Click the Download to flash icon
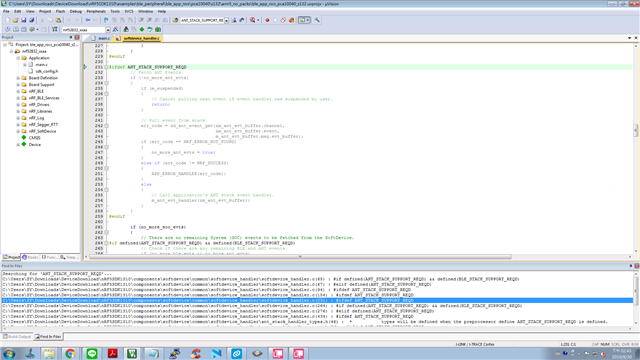This screenshot has height=360, width=640. pyautogui.click(x=55, y=29)
